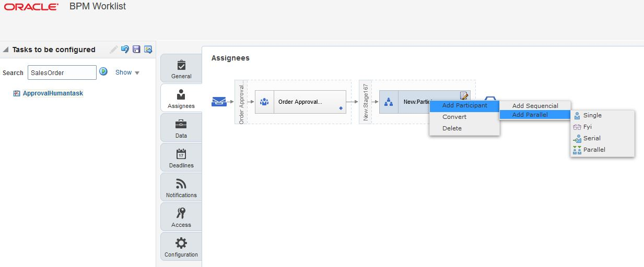Collapse the Tasks to be configured panel

(x=6, y=50)
